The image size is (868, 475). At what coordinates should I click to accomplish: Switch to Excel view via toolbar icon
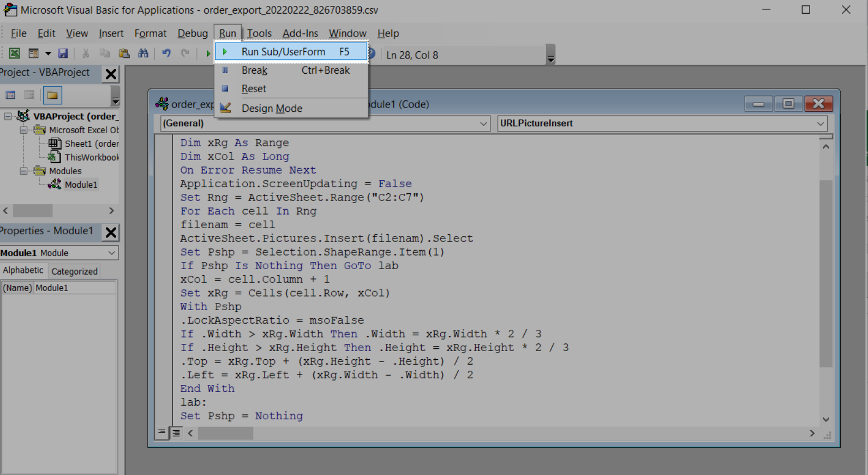pos(15,53)
